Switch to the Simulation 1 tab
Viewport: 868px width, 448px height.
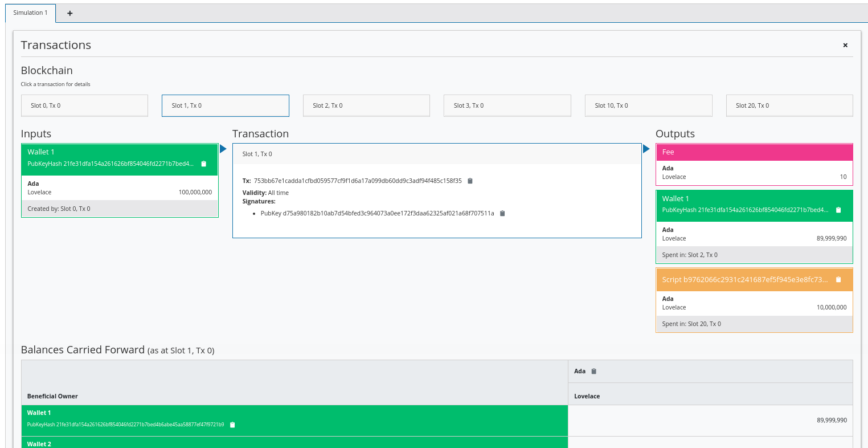pyautogui.click(x=30, y=13)
